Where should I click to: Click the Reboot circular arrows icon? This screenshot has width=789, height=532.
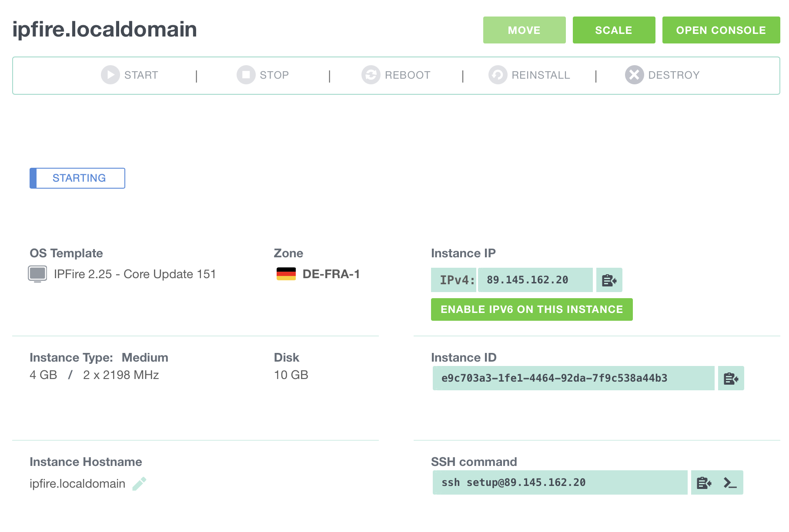[371, 75]
